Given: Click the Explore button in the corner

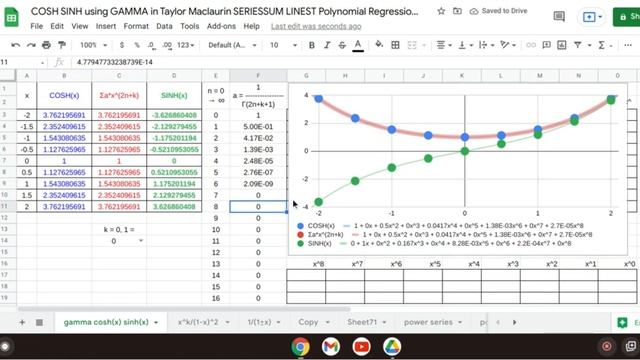Looking at the screenshot, I should tap(625, 322).
